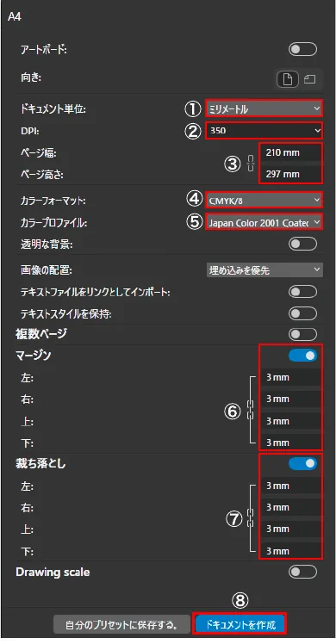The image size is (336, 644).
Task: Open the カラーフォーマット dropdown showing CMYK/8
Action: [x=264, y=201]
